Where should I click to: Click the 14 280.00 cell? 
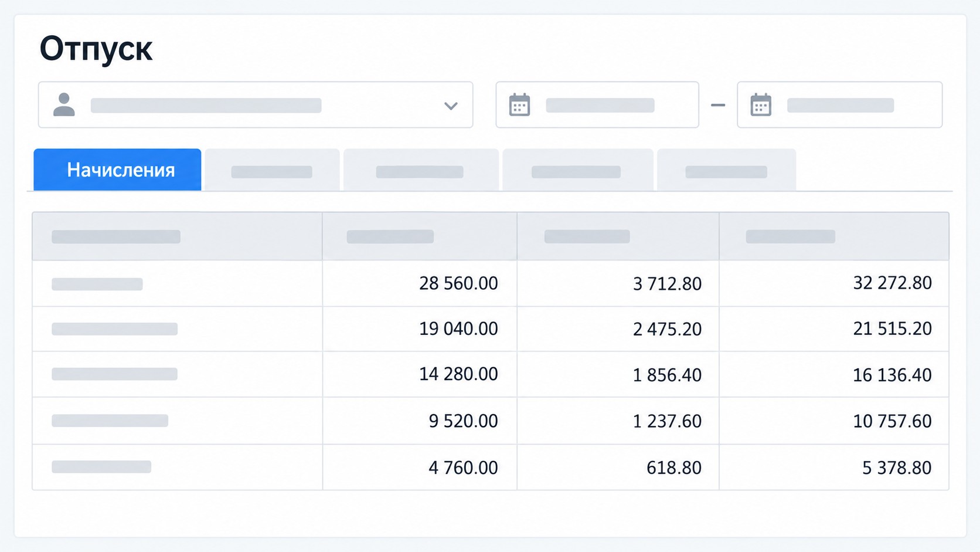pos(420,374)
